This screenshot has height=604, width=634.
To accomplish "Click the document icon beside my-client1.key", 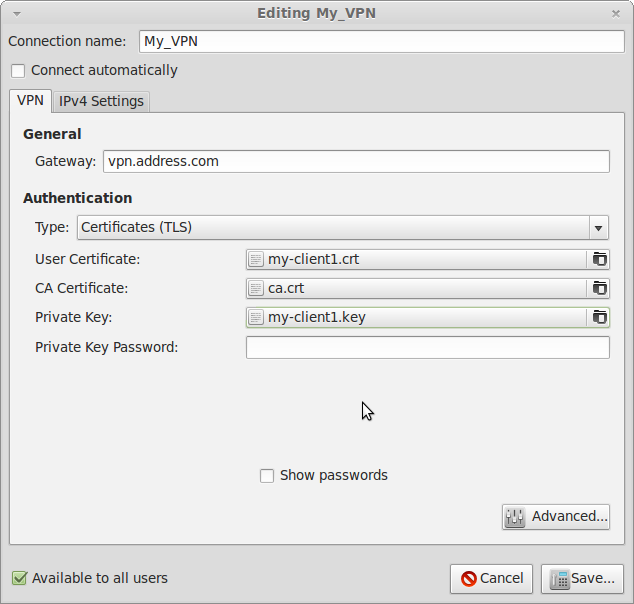I will (x=256, y=317).
